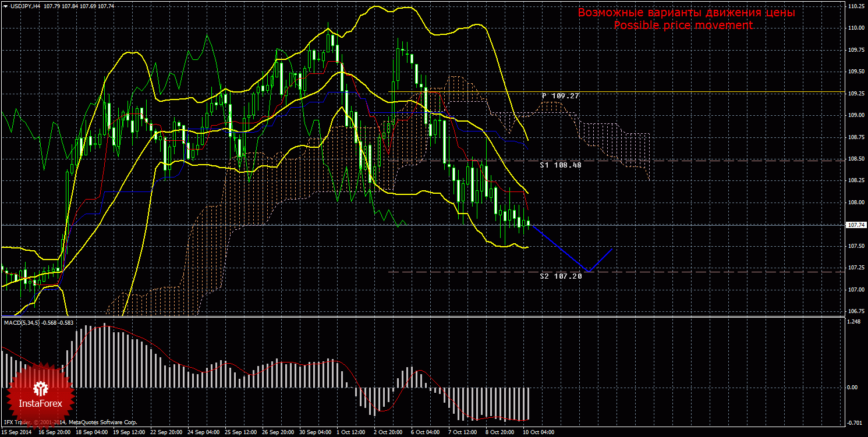This screenshot has width=868, height=437.
Task: Click the 'Possible price movement' caption
Action: 683,25
